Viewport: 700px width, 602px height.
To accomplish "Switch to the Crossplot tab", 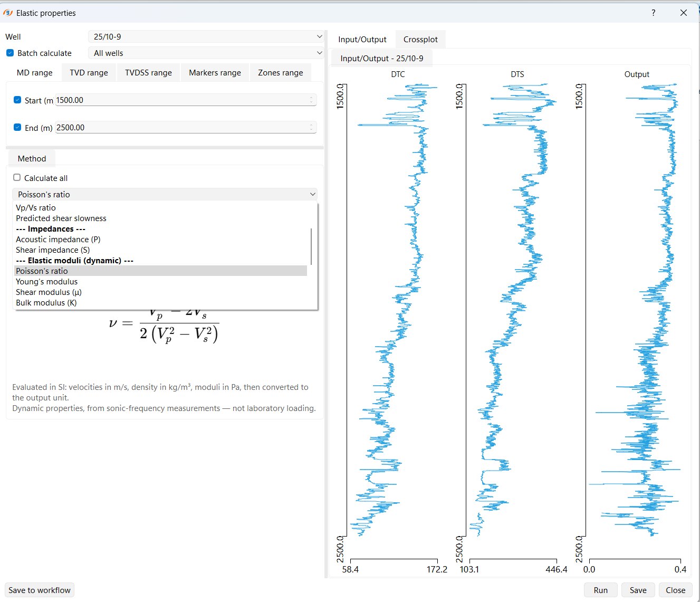I will (420, 39).
